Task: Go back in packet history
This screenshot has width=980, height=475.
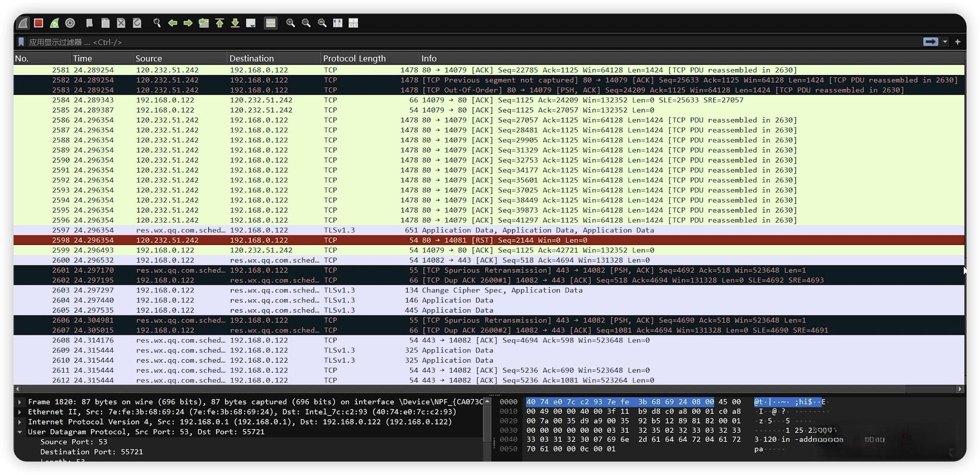Action: point(173,23)
